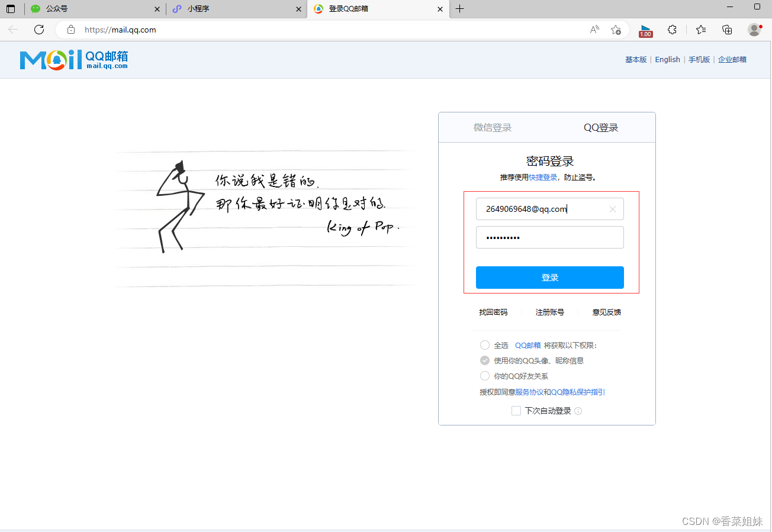This screenshot has height=532, width=772.
Task: Open the 注册账号 link
Action: pyautogui.click(x=550, y=312)
